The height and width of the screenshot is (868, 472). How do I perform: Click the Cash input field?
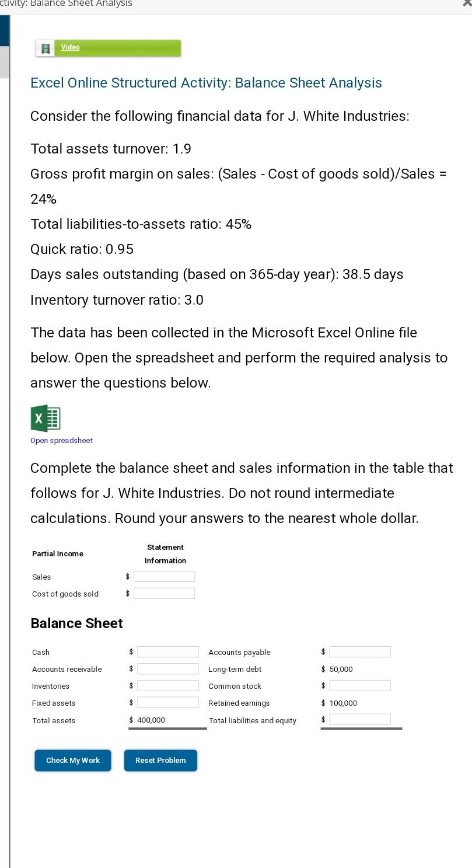click(168, 651)
